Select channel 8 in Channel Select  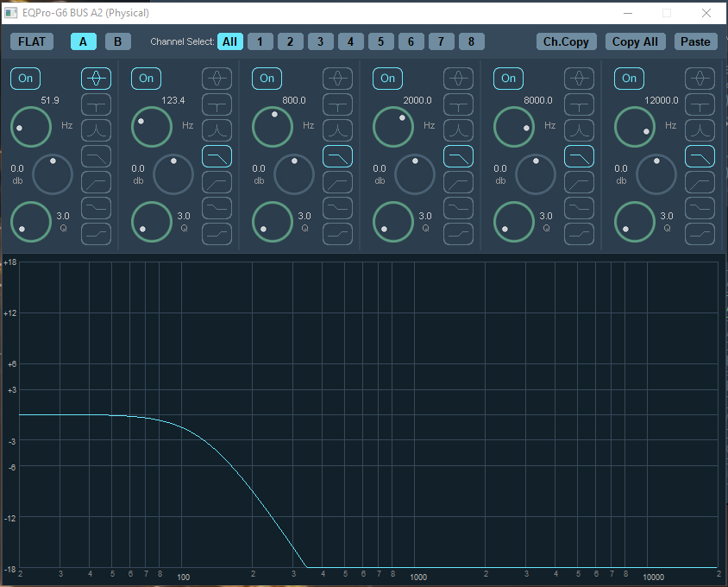(471, 41)
